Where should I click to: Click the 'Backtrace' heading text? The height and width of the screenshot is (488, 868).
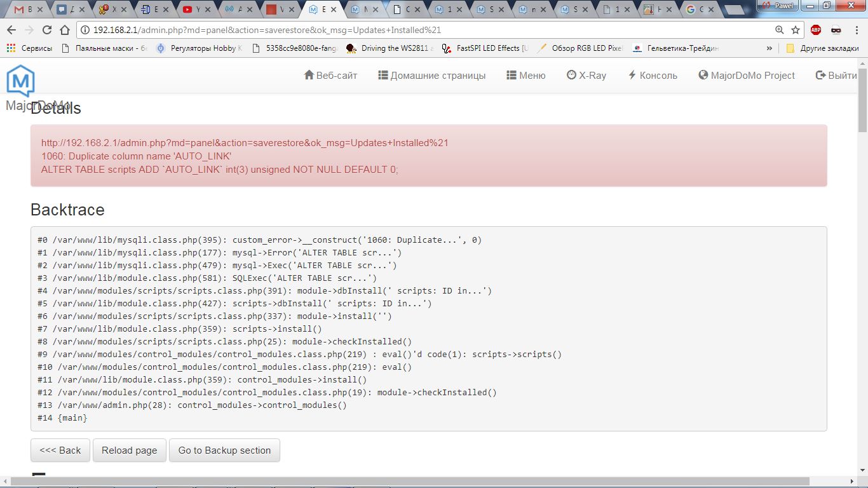tap(67, 210)
